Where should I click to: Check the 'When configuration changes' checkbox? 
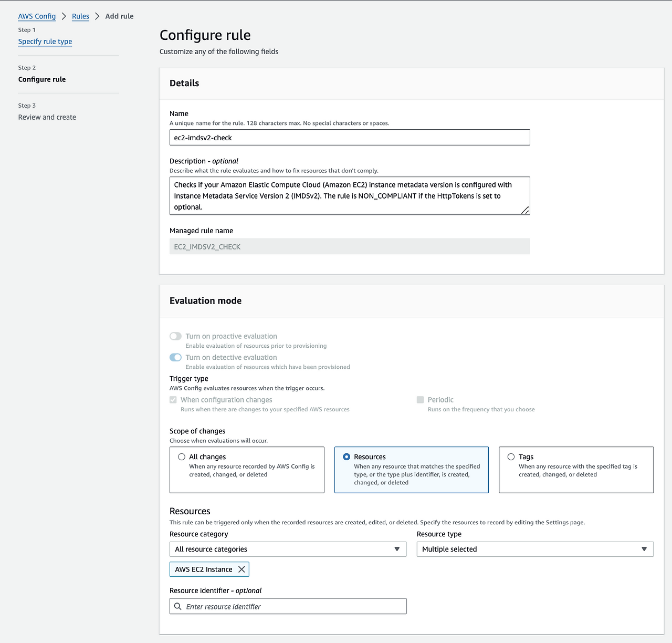pos(173,400)
